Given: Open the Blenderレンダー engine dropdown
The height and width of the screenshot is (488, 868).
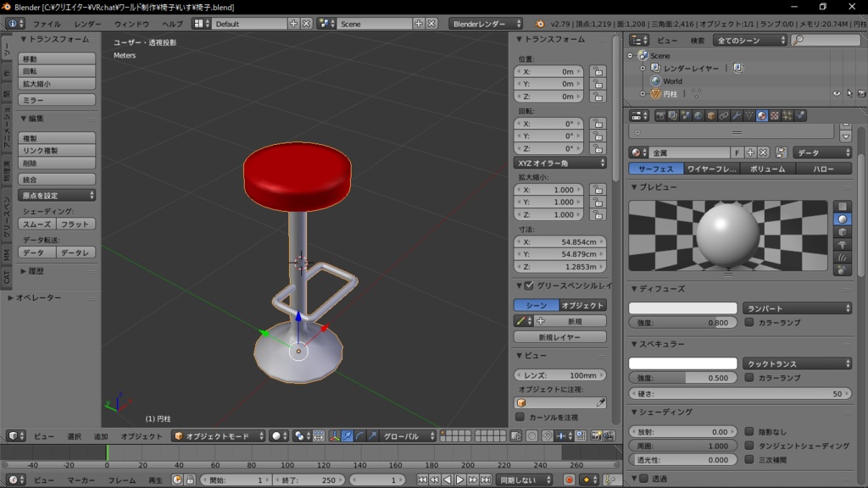Looking at the screenshot, I should (x=486, y=24).
